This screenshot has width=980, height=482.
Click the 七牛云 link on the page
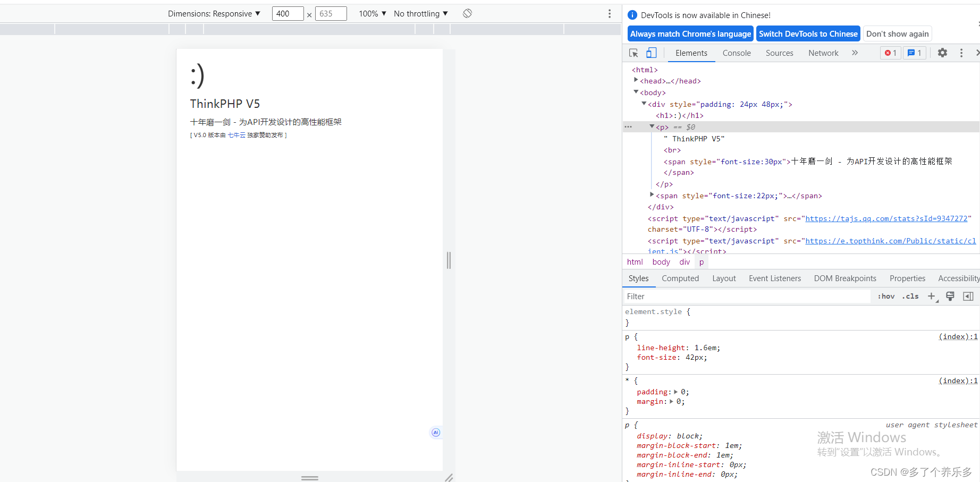coord(236,135)
